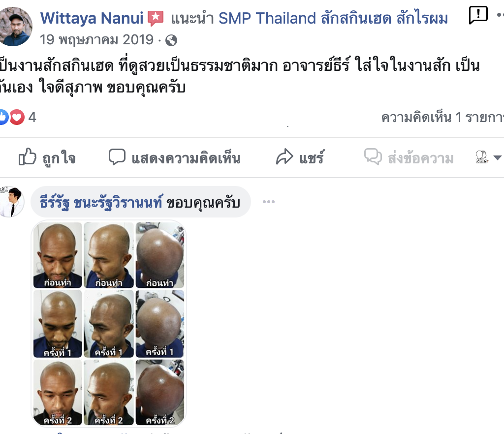504x434 pixels.
Task: Click the share arrow icon
Action: [284, 157]
